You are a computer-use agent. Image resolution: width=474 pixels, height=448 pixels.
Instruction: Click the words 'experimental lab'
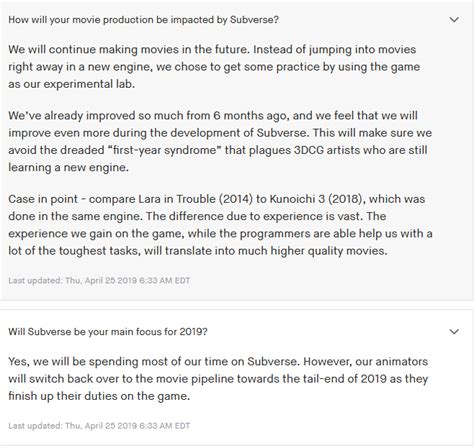(89, 84)
